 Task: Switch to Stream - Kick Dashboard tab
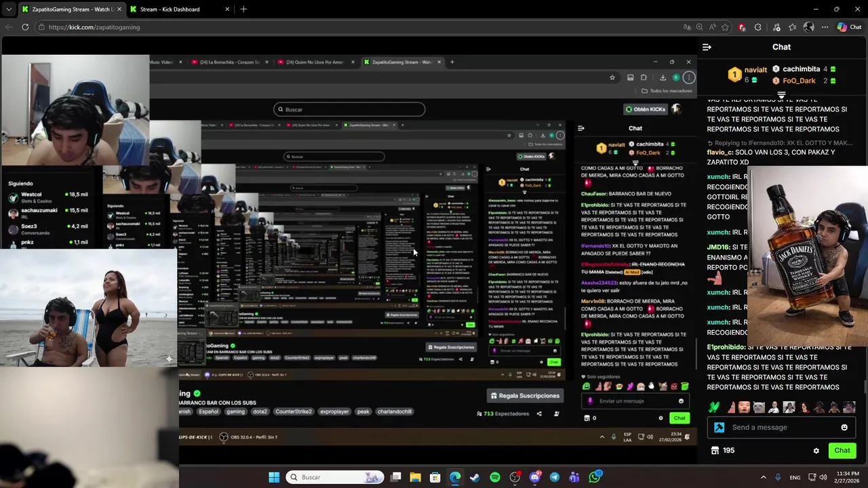click(x=180, y=9)
